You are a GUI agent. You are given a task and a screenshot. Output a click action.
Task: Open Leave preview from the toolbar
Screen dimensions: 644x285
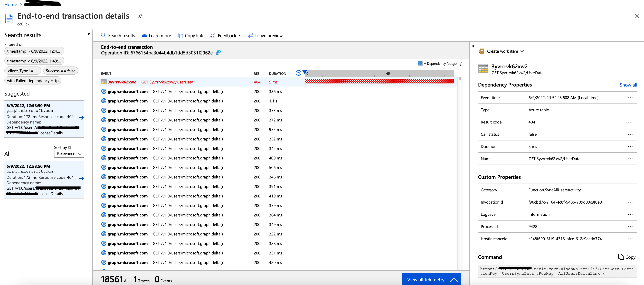click(265, 35)
